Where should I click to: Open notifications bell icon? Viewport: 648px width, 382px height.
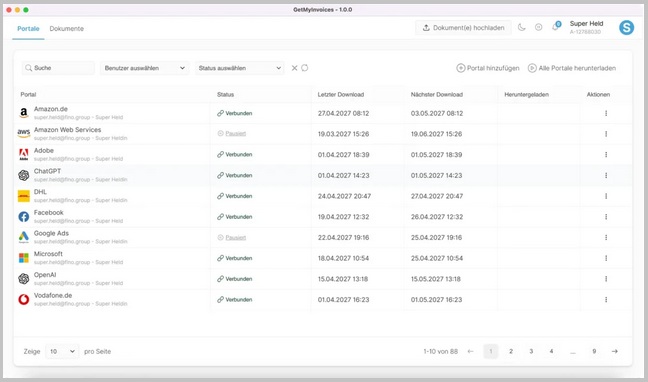(555, 27)
